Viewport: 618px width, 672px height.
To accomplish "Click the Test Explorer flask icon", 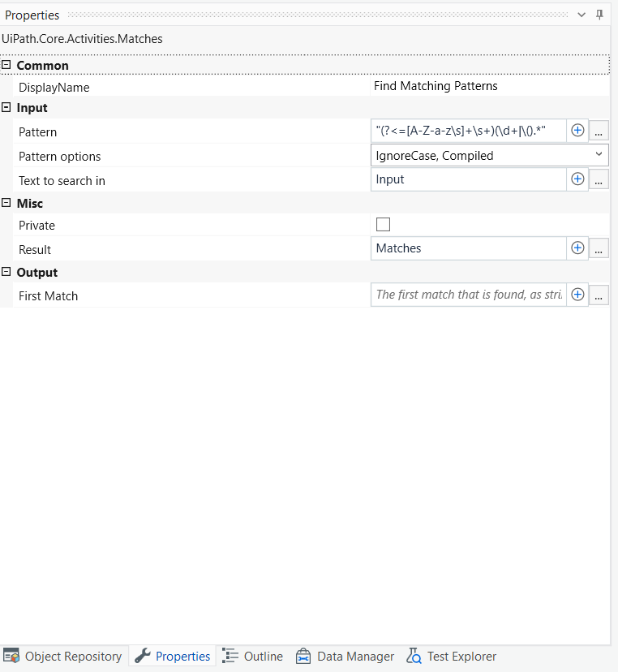I will coord(414,656).
